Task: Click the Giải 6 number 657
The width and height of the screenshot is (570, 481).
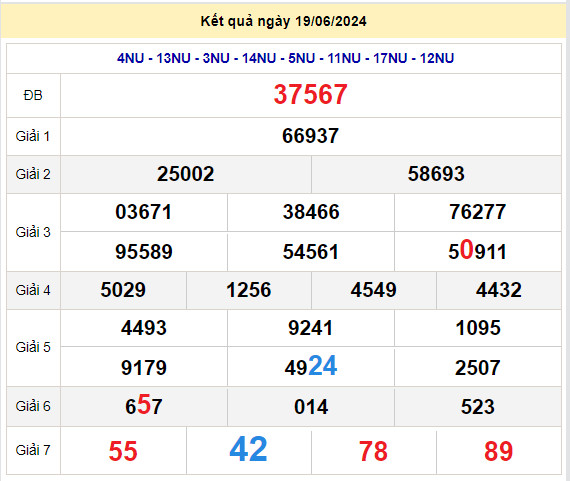Action: (x=144, y=405)
